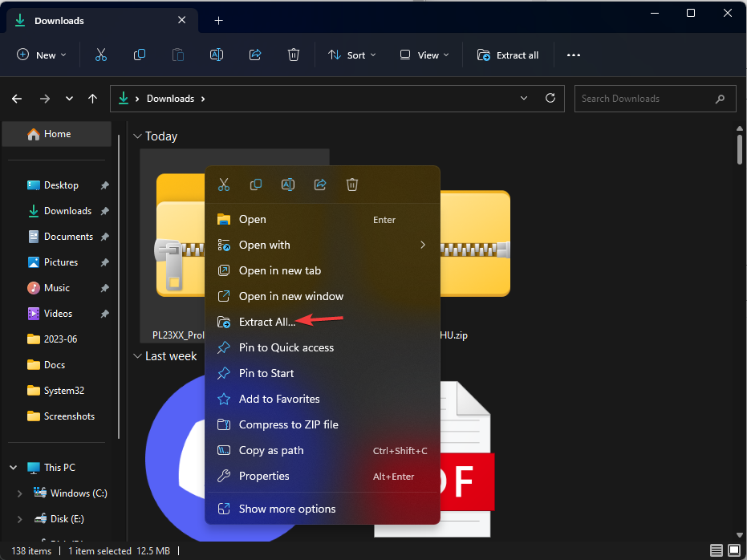Click the Delete trash icon in the context menu
Image resolution: width=747 pixels, height=560 pixels.
(x=351, y=185)
